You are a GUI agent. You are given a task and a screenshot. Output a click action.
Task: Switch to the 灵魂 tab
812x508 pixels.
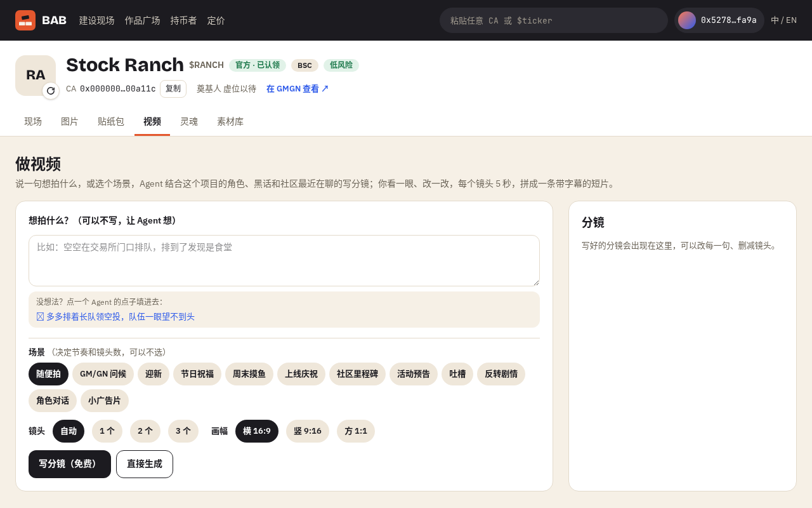click(189, 121)
